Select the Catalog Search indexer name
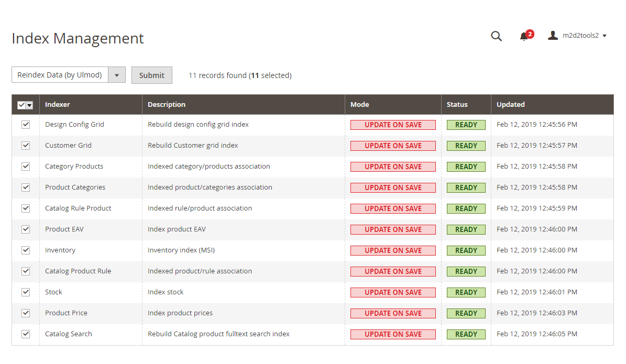Screen dimensions: 626x364 point(69,334)
